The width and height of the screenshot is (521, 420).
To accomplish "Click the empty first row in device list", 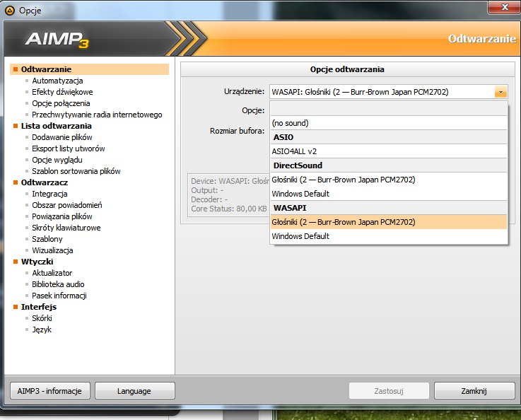I will 389,109.
